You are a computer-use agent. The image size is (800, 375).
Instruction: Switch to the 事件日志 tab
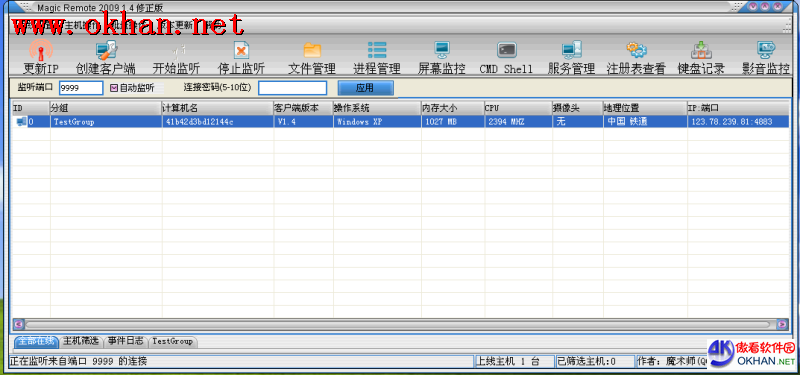(126, 341)
